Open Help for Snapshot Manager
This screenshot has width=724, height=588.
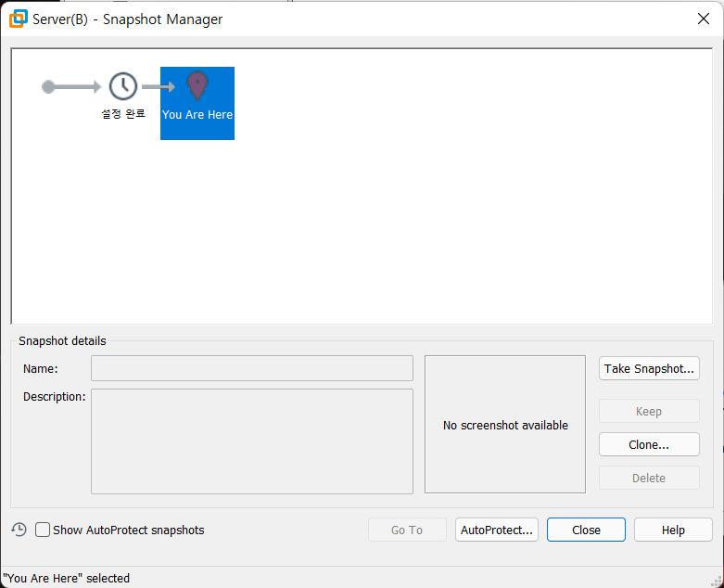click(x=673, y=530)
